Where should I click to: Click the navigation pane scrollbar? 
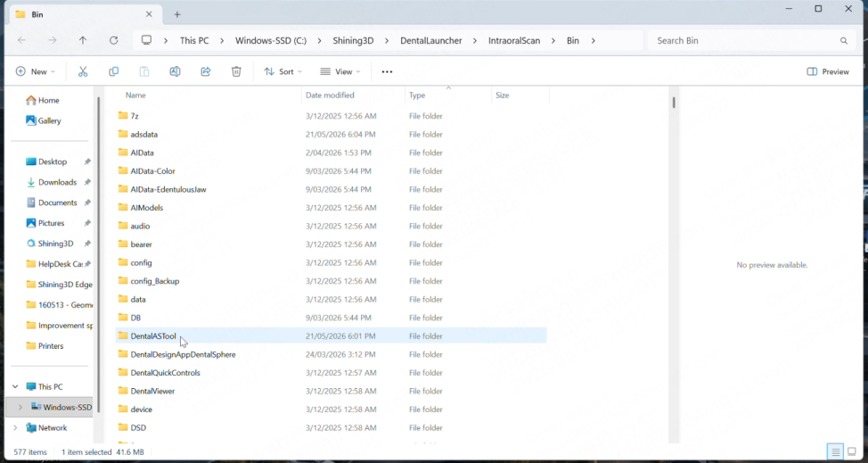point(99,255)
